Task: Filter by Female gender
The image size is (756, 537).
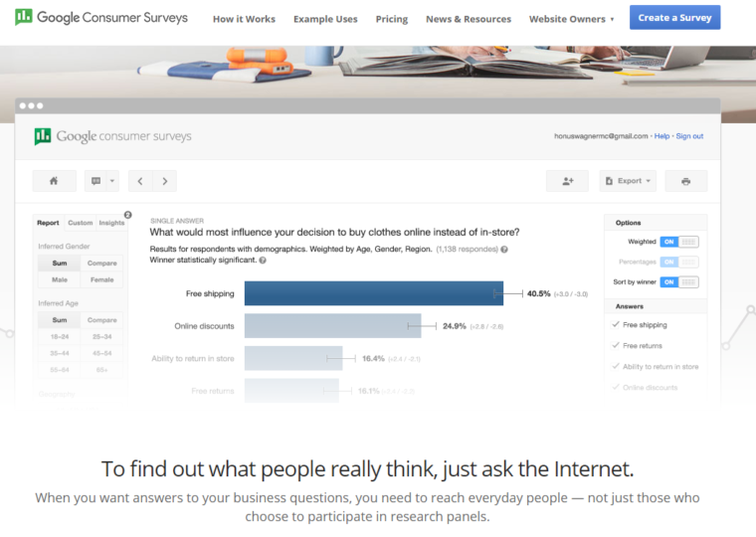Action: 101,279
